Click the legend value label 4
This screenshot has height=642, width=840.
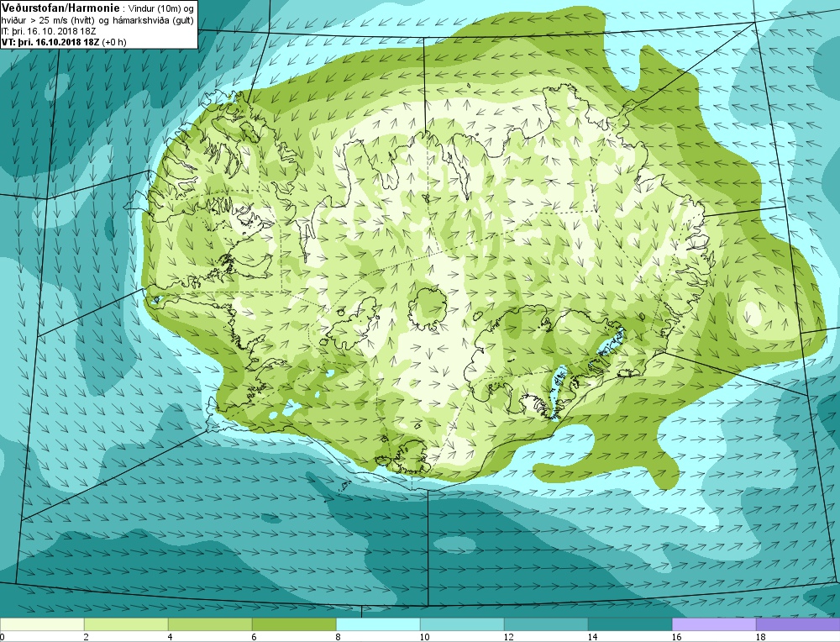[x=171, y=637]
